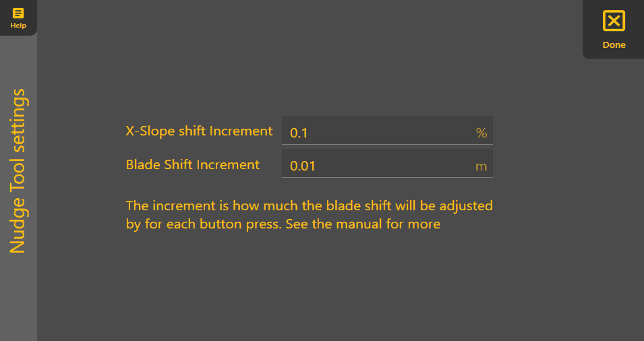Image resolution: width=644 pixels, height=341 pixels.
Task: Click the percent unit symbol in X-Slope field
Action: (x=481, y=133)
